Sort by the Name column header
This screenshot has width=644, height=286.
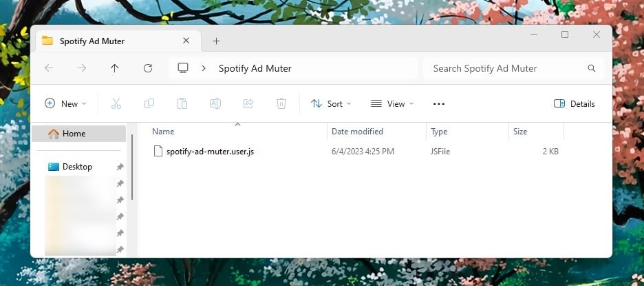[163, 131]
